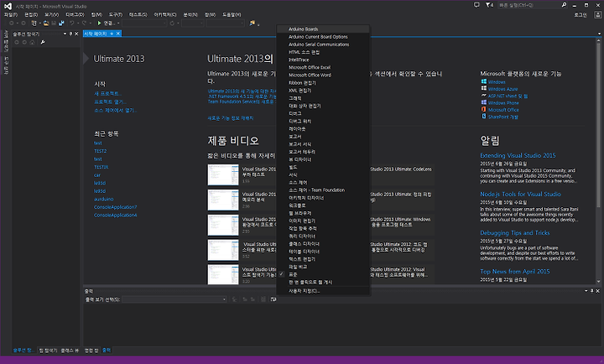The height and width of the screenshot is (364, 604).
Task: Click the new project toolbar icon
Action: pyautogui.click(x=34, y=23)
